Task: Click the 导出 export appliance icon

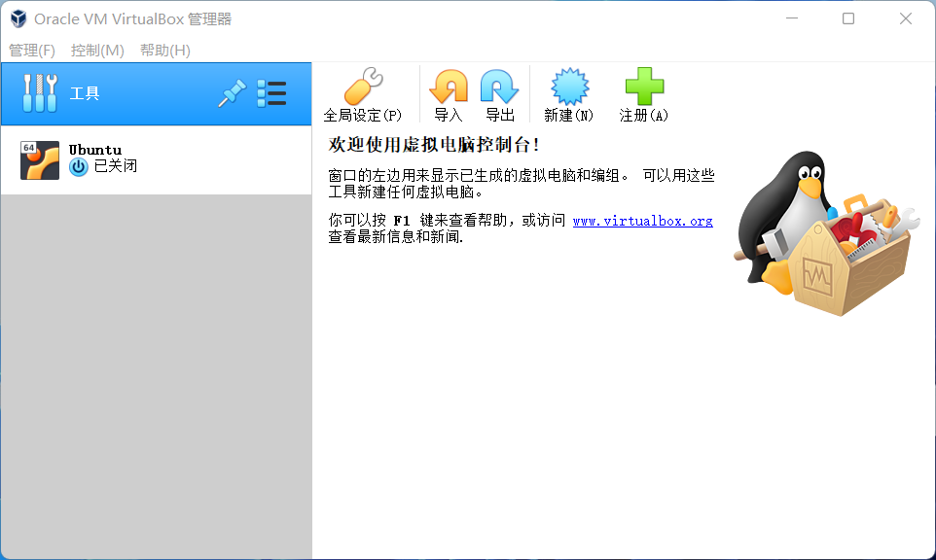Action: 499,87
